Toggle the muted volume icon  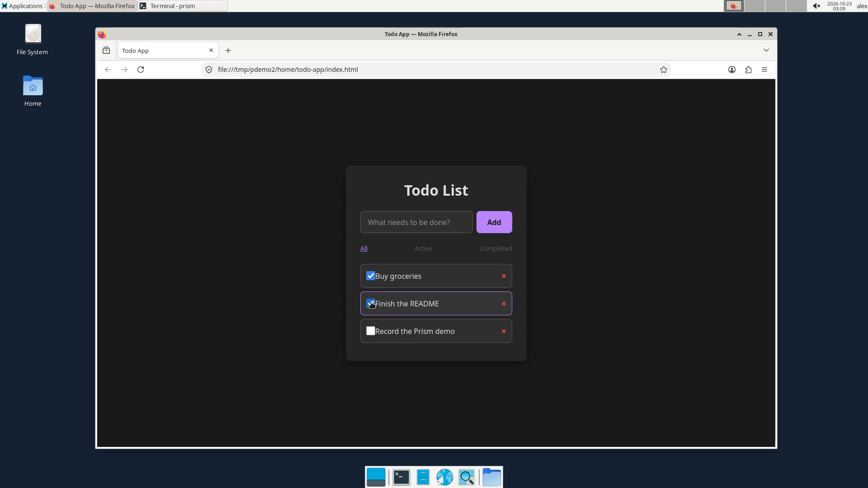[x=816, y=6]
